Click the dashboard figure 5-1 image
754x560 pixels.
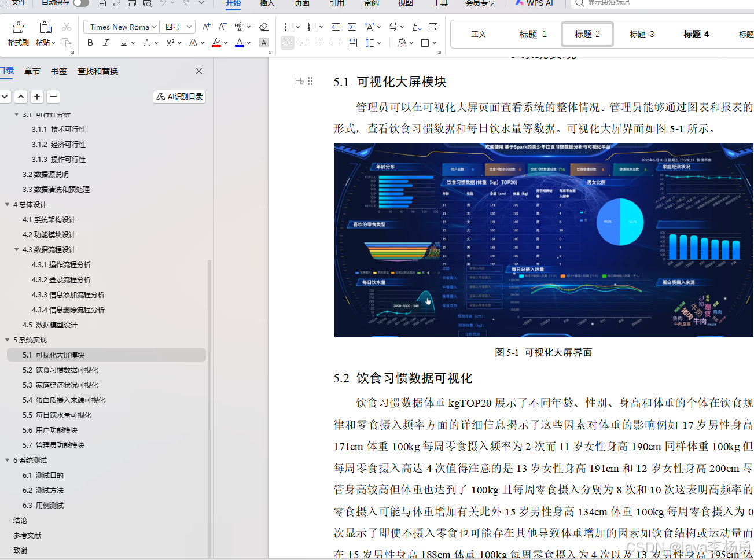[x=543, y=240]
